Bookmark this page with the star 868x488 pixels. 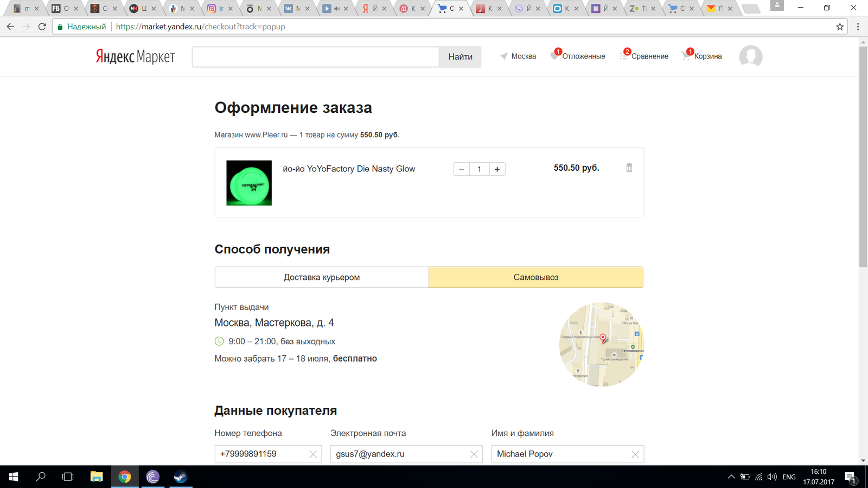(840, 27)
